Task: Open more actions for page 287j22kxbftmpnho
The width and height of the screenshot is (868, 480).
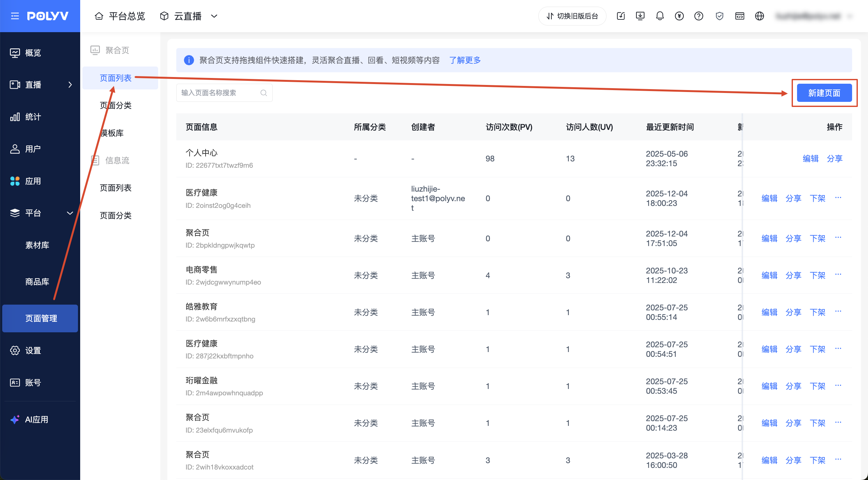Action: [x=838, y=349]
